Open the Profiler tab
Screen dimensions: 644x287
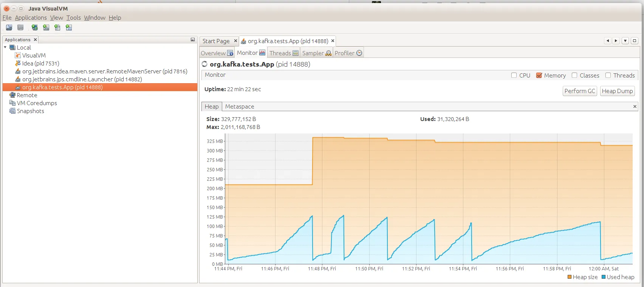point(348,53)
